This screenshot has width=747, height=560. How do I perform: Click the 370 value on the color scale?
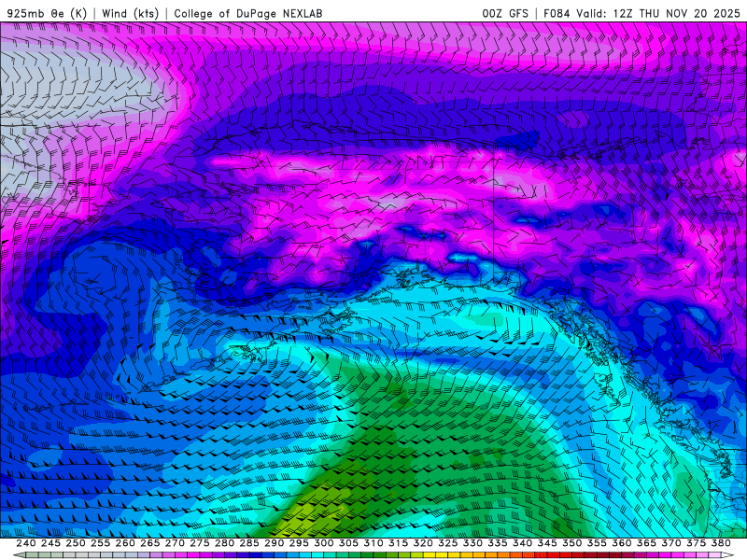click(x=670, y=543)
